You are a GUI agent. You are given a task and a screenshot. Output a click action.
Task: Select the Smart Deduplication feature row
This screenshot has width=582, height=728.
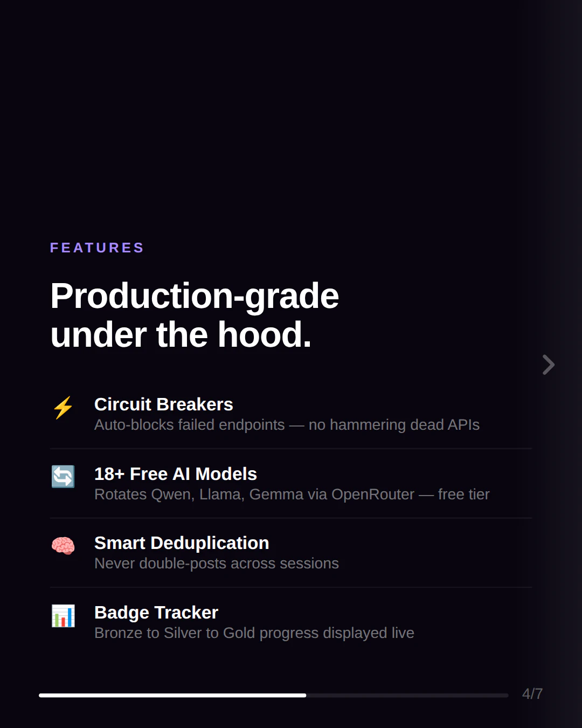[182, 543]
